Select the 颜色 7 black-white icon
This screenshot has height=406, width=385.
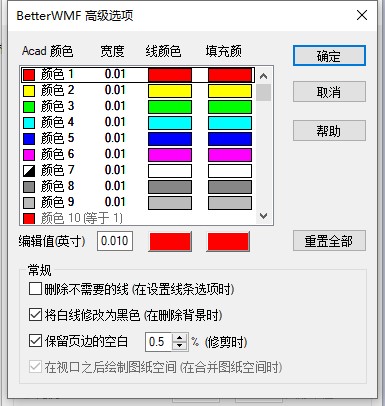[x=29, y=171]
